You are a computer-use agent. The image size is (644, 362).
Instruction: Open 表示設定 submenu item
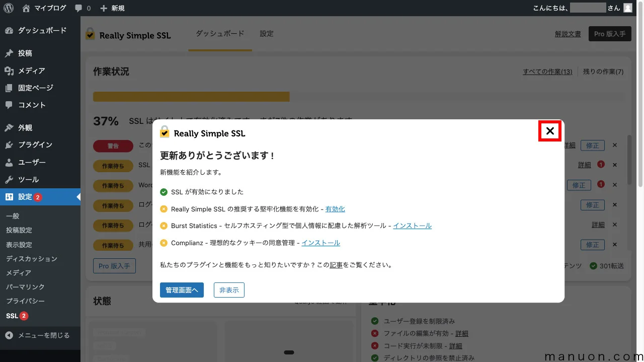tap(19, 244)
